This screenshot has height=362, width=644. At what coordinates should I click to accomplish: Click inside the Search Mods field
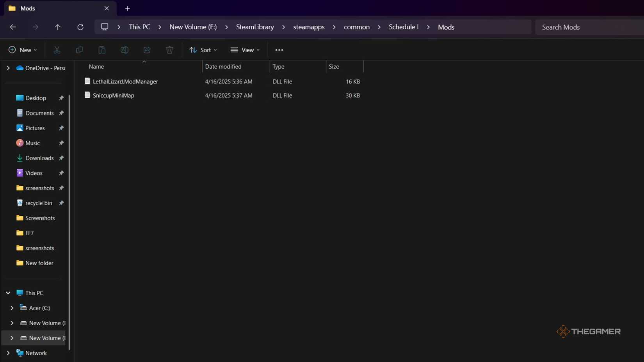tap(582, 27)
